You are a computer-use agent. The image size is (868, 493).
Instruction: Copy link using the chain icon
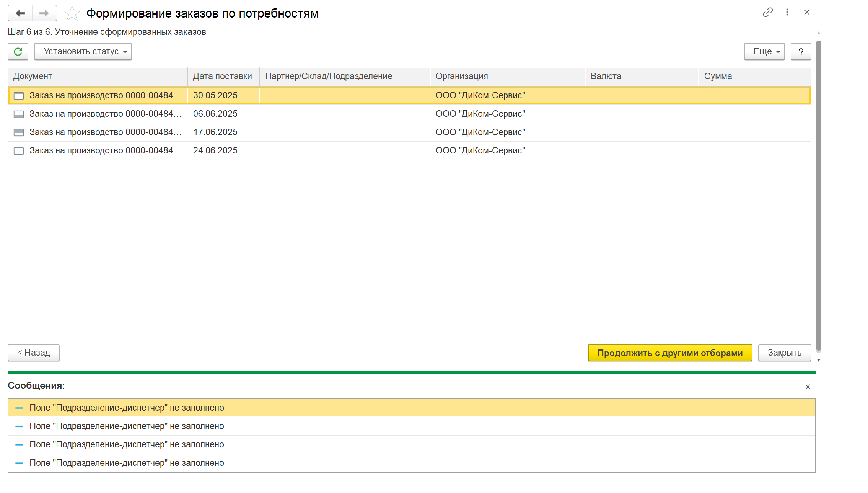767,13
